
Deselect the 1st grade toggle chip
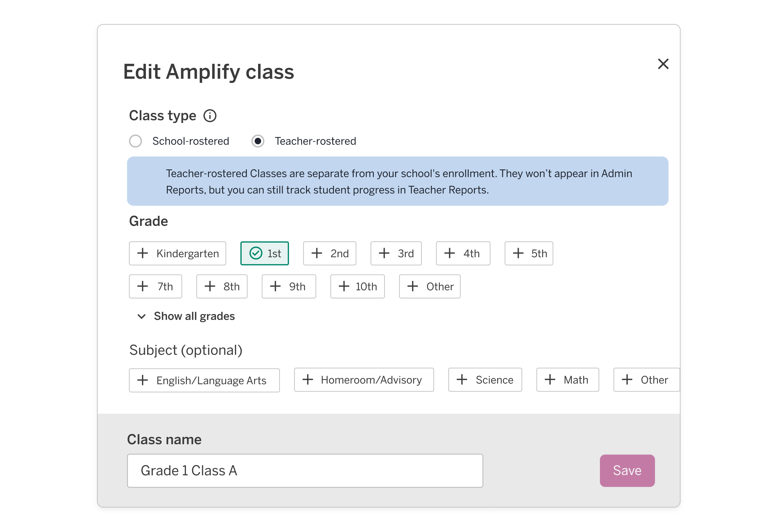pyautogui.click(x=264, y=254)
